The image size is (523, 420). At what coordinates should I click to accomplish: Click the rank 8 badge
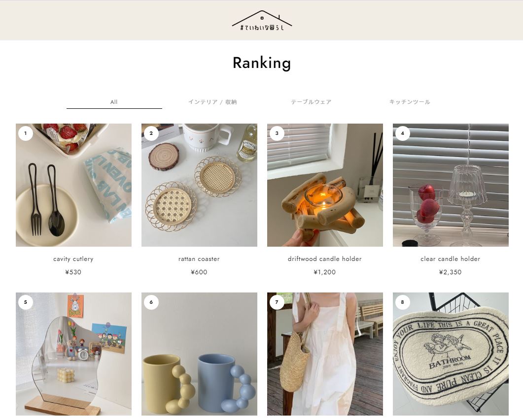403,302
